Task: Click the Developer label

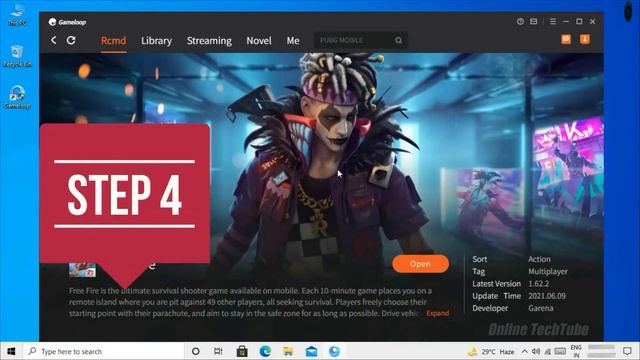Action: click(x=490, y=308)
